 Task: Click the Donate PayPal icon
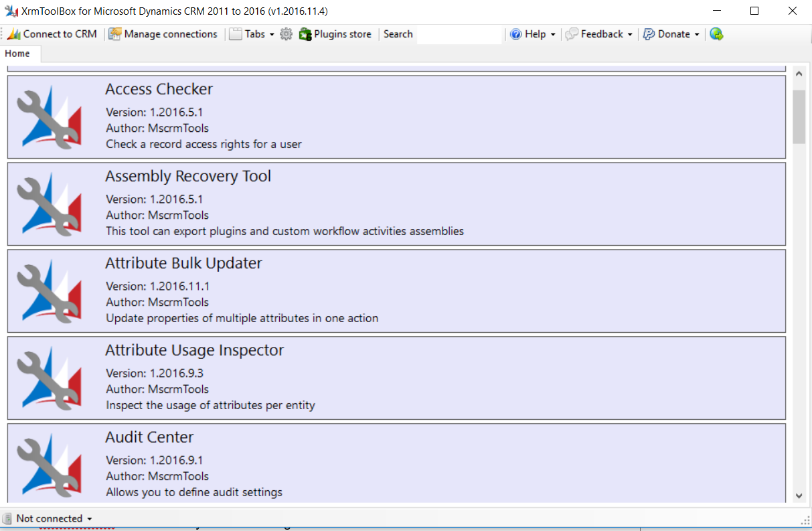649,34
